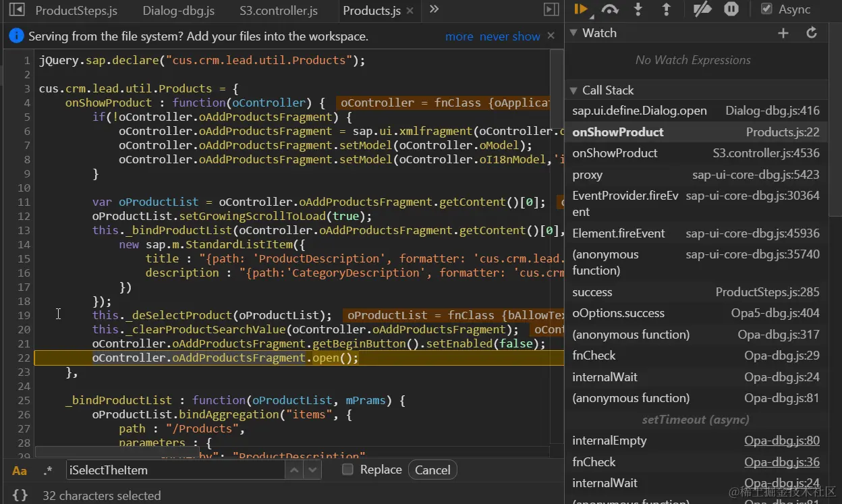The width and height of the screenshot is (842, 504).
Task: Select internalEmpty stack frame
Action: coord(696,441)
